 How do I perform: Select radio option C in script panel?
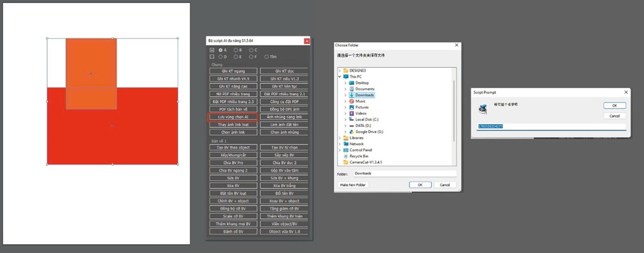(x=250, y=50)
